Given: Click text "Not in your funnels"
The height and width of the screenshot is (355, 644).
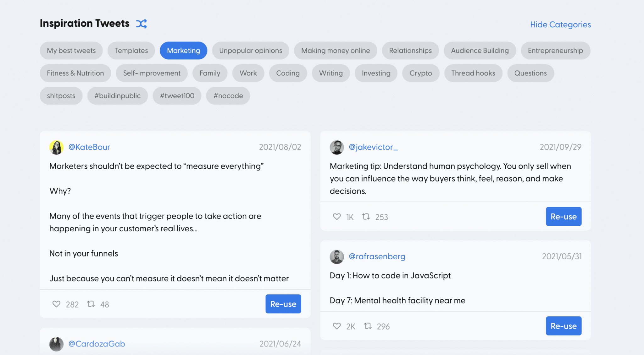Looking at the screenshot, I should click(84, 253).
